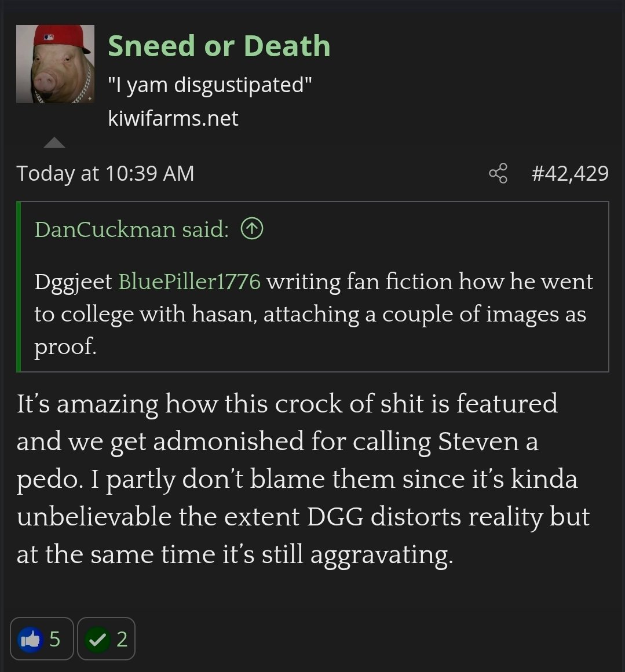Image resolution: width=625 pixels, height=672 pixels.
Task: Click the share icon next to the post number
Action: [498, 173]
